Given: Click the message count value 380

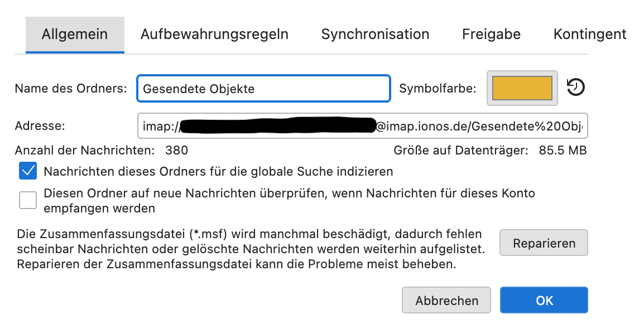Looking at the screenshot, I should pyautogui.click(x=176, y=150).
